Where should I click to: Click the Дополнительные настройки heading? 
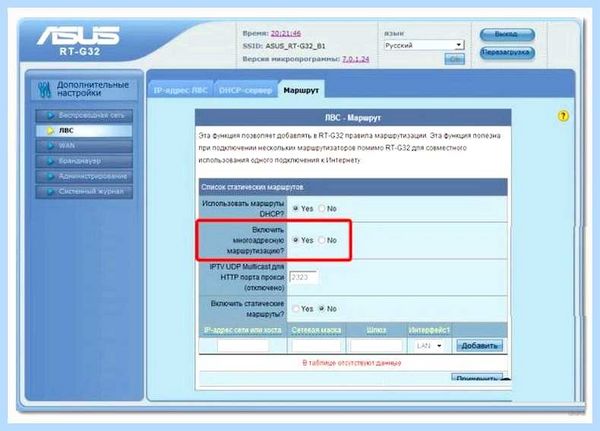(93, 89)
